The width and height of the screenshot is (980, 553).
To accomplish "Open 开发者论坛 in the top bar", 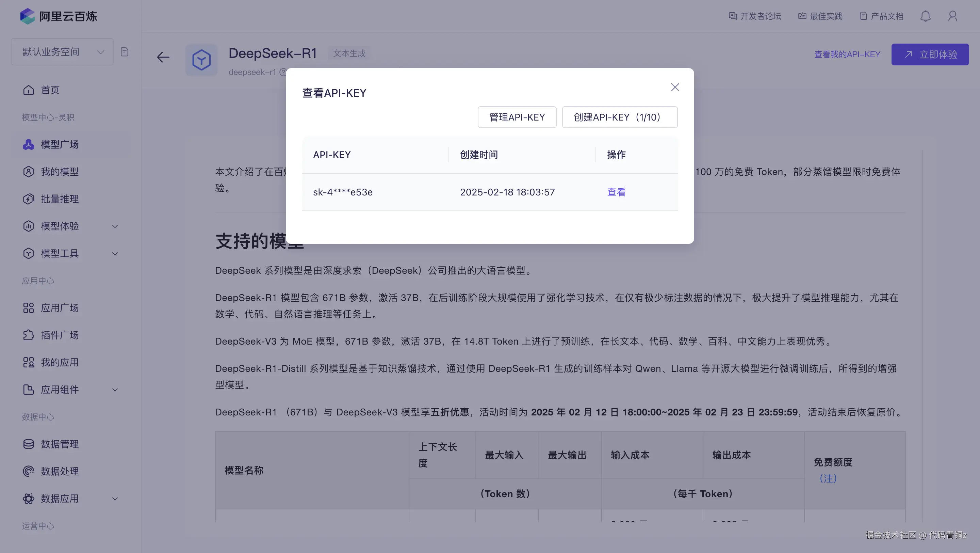I will [x=755, y=16].
